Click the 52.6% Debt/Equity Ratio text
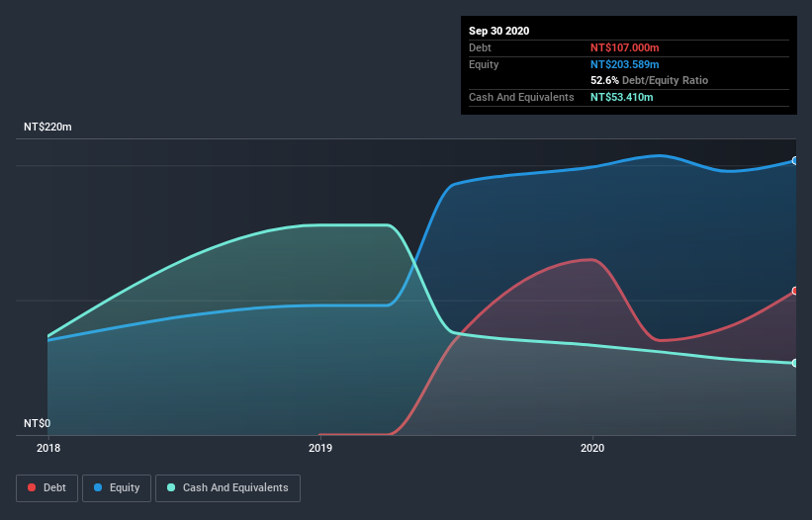The height and width of the screenshot is (520, 812). [649, 80]
